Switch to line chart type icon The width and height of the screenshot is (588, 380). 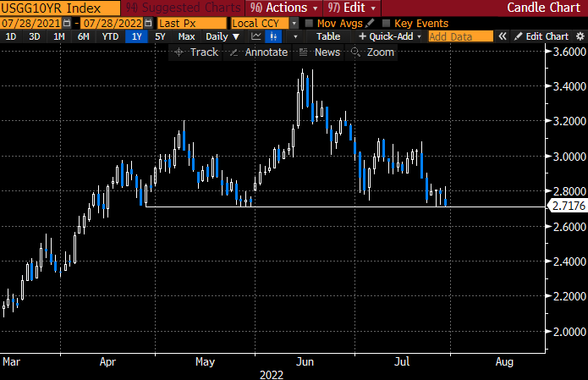(256, 36)
